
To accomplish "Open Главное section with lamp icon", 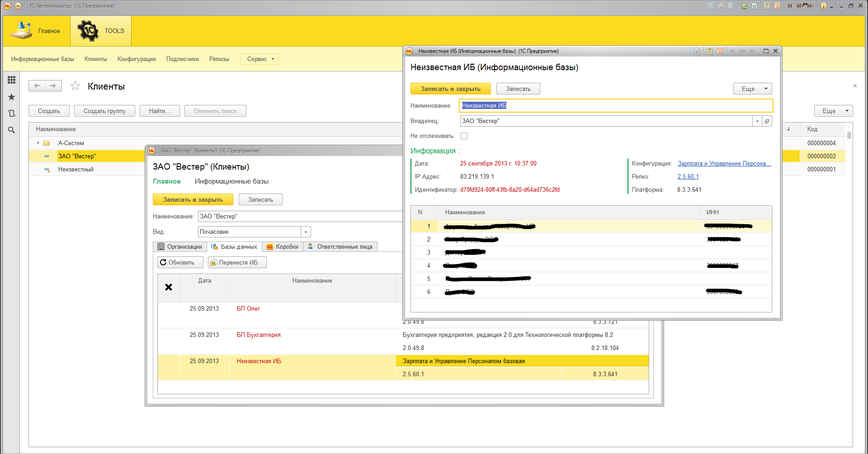I will tap(37, 31).
